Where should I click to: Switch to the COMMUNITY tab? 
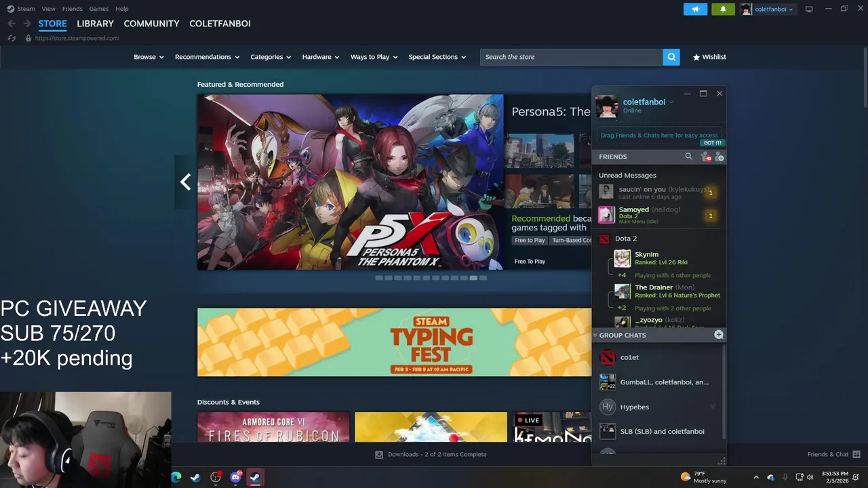click(151, 23)
